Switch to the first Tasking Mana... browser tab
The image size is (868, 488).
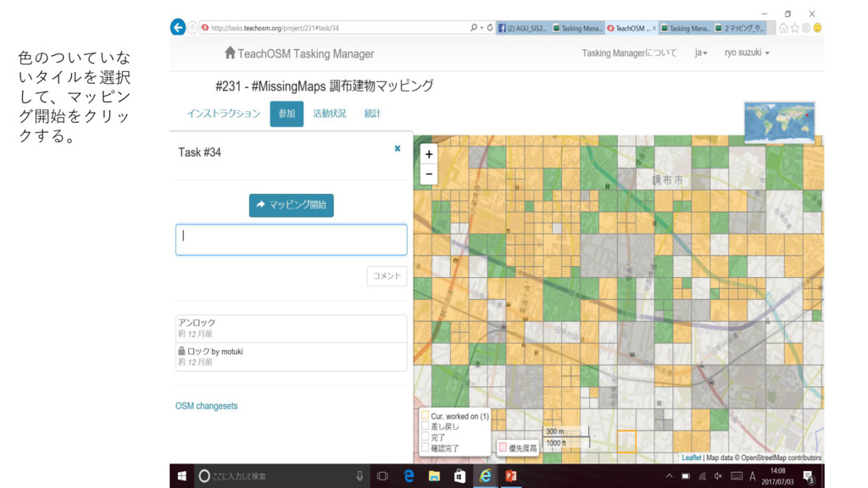[576, 28]
